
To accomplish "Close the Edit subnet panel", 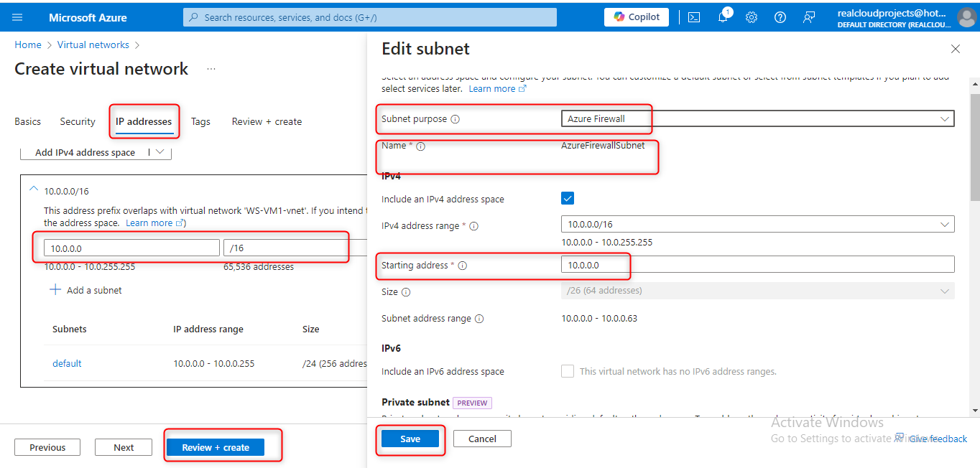I will (955, 49).
